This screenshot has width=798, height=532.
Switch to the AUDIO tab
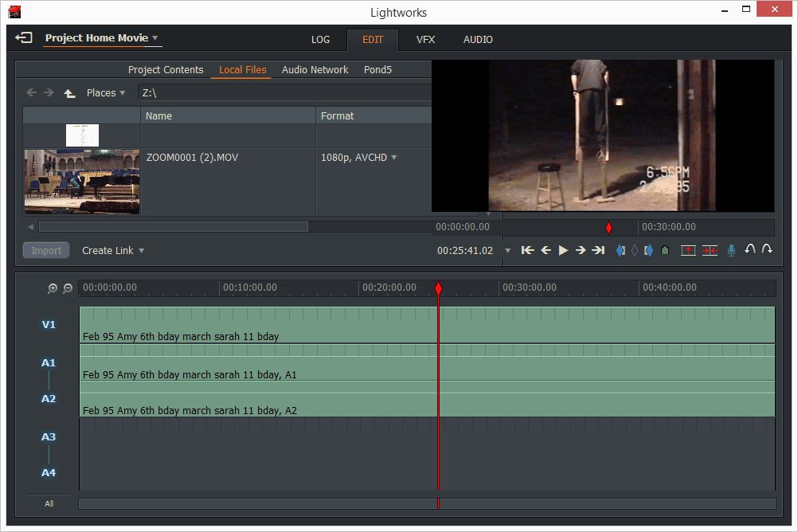(478, 40)
